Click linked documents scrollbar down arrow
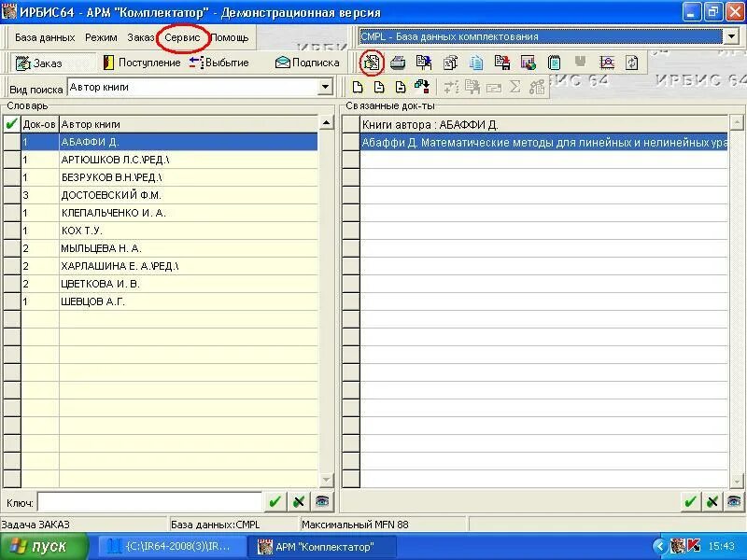This screenshot has width=747, height=560. coord(737,481)
